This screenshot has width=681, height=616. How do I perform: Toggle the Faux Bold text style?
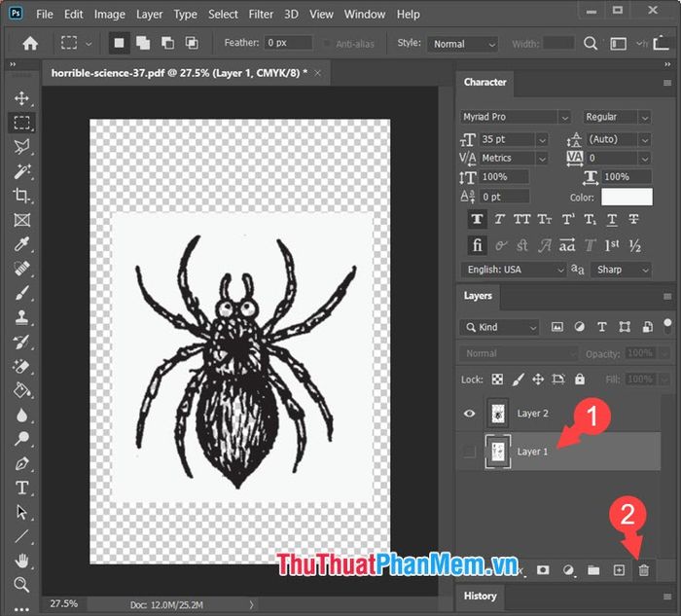[x=477, y=219]
